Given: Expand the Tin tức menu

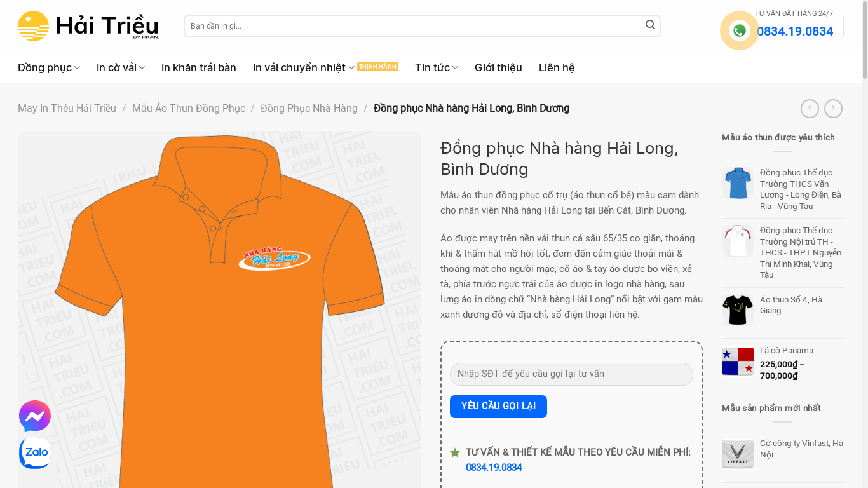Looking at the screenshot, I should pos(437,67).
